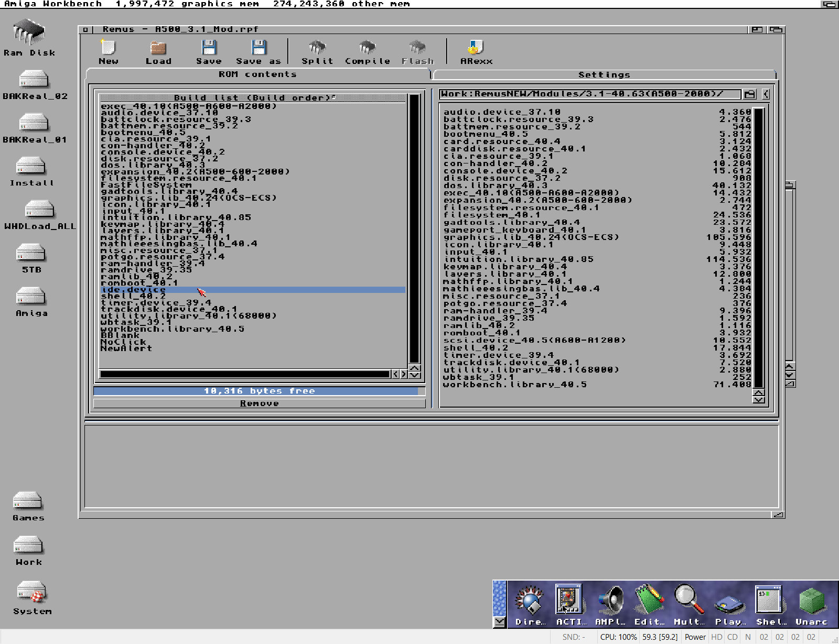
Task: Select ide.device in the build list
Action: click(252, 290)
